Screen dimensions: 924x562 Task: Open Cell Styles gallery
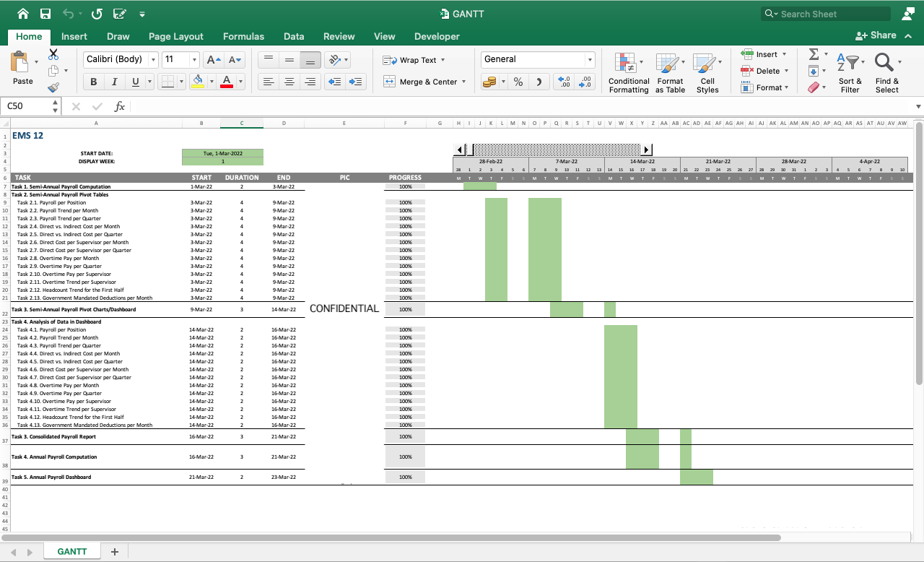coord(707,72)
